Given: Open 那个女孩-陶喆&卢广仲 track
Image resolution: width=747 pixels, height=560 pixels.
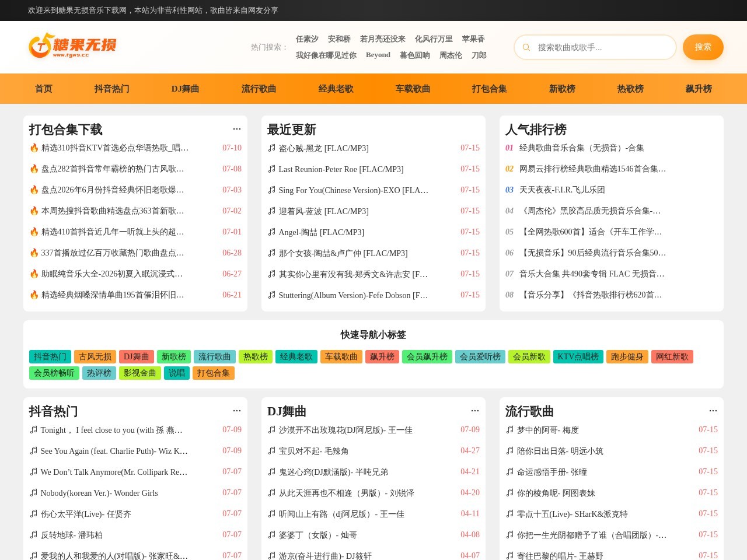Looking at the screenshot, I should [343, 253].
